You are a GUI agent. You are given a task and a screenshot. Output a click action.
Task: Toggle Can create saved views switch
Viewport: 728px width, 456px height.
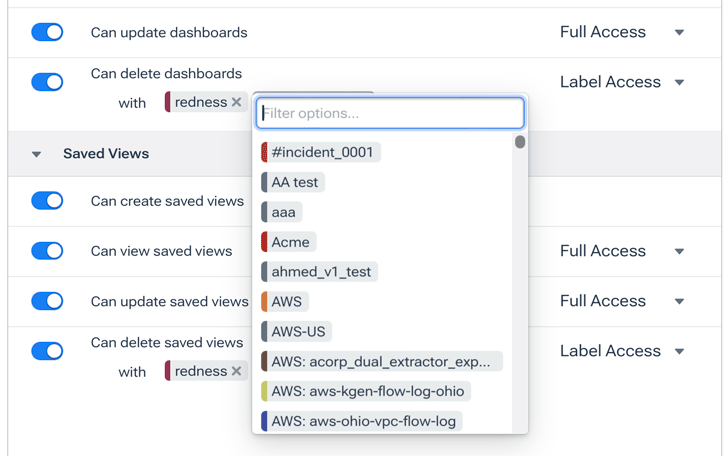(47, 201)
